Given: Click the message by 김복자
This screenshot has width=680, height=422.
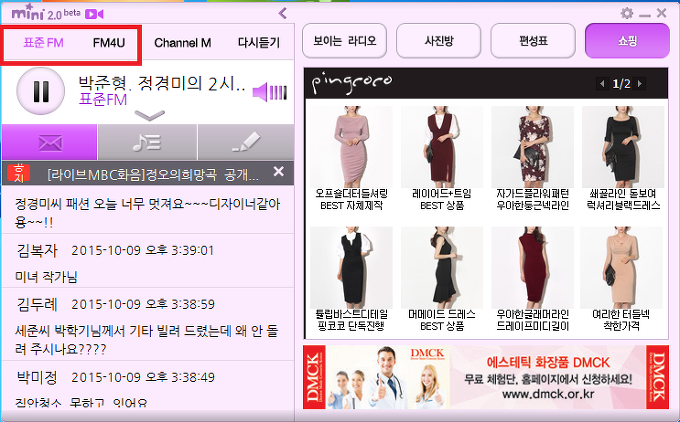Looking at the screenshot, I should [148, 262].
